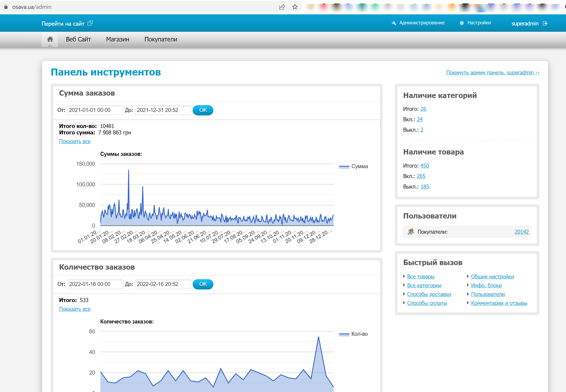Open the Все товары quick link
The height and width of the screenshot is (392, 566).
420,277
